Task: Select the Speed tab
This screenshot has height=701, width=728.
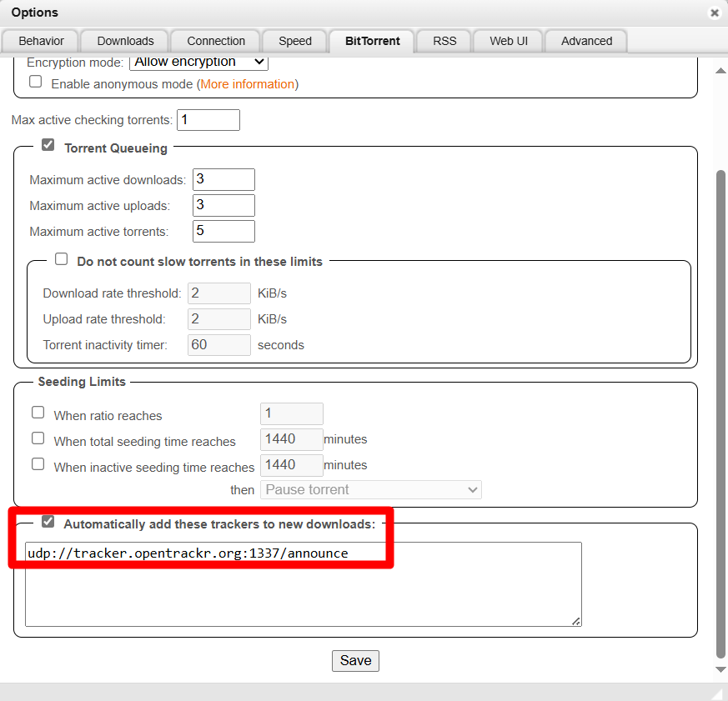Action: pyautogui.click(x=295, y=42)
